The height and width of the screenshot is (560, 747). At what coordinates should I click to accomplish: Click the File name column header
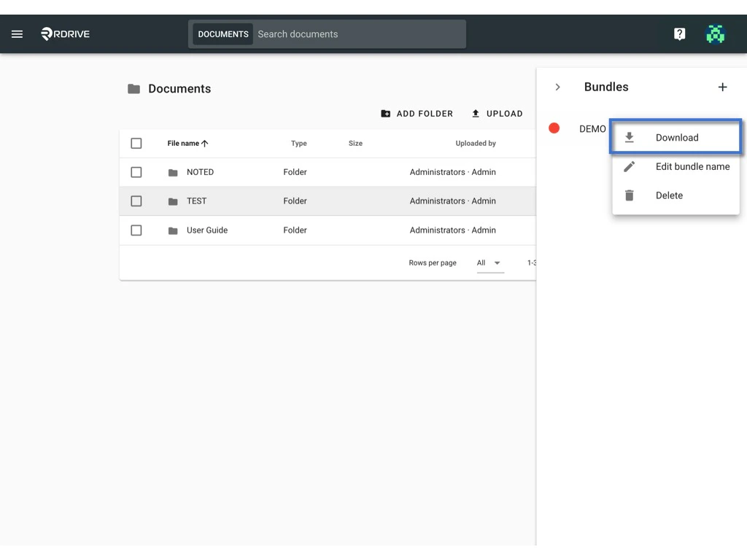183,144
